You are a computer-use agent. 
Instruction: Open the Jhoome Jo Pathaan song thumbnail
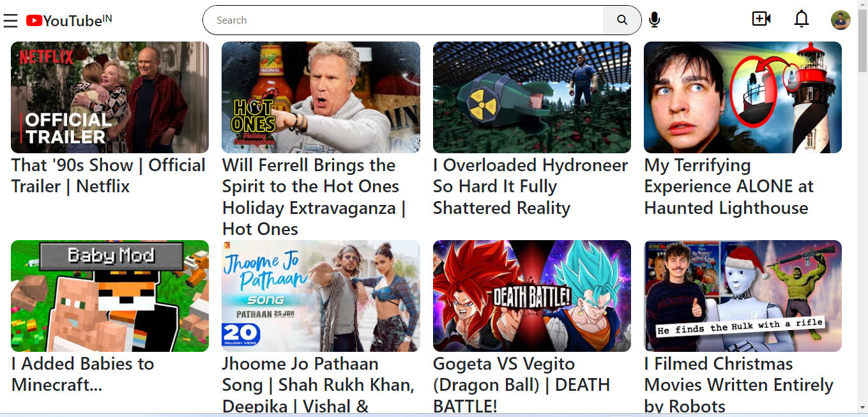coord(321,296)
